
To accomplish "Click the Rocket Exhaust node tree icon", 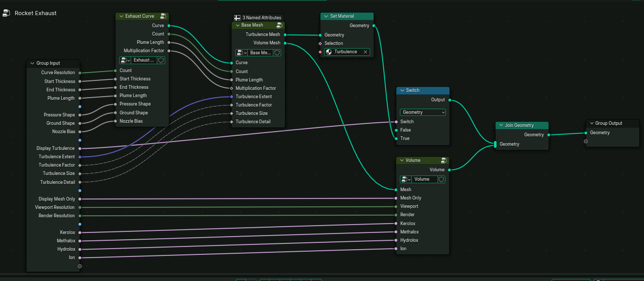I will coord(6,13).
